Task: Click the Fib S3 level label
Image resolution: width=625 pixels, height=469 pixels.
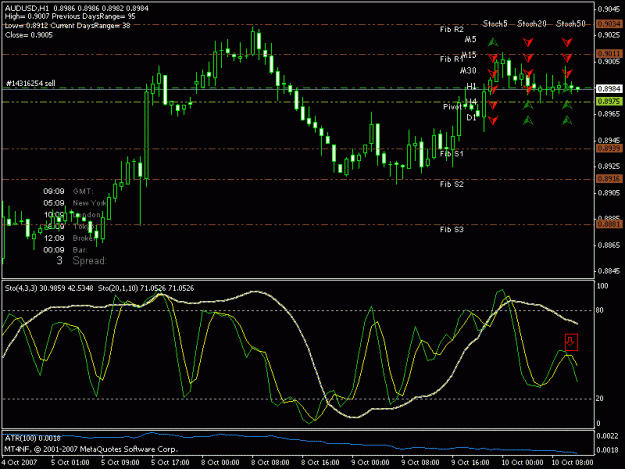Action: coord(452,230)
